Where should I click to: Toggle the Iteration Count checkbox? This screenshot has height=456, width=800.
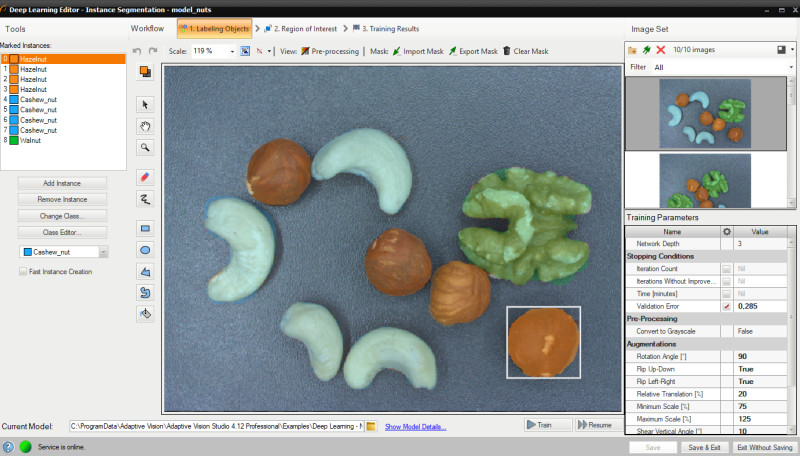pyautogui.click(x=727, y=269)
